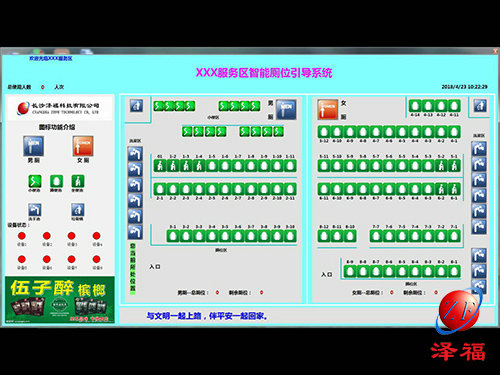
Task: Click the first red device status indicator
Action: coord(22,236)
